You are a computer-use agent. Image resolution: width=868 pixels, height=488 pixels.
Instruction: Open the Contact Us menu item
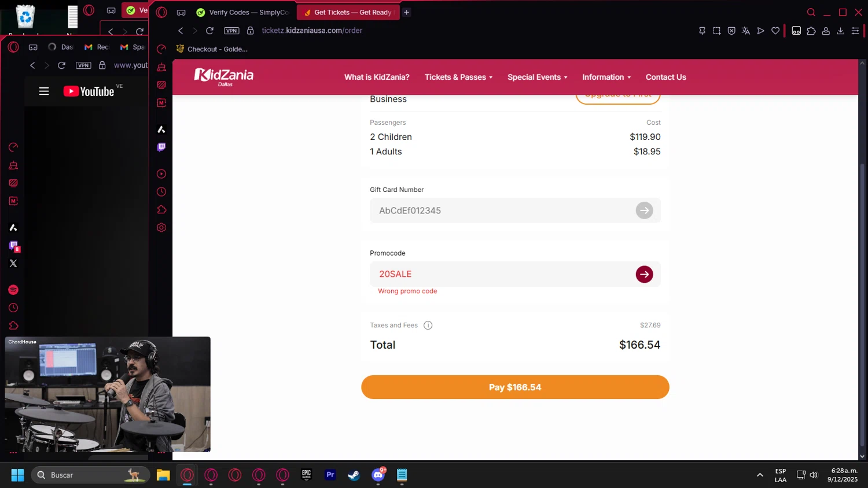pyautogui.click(x=665, y=77)
